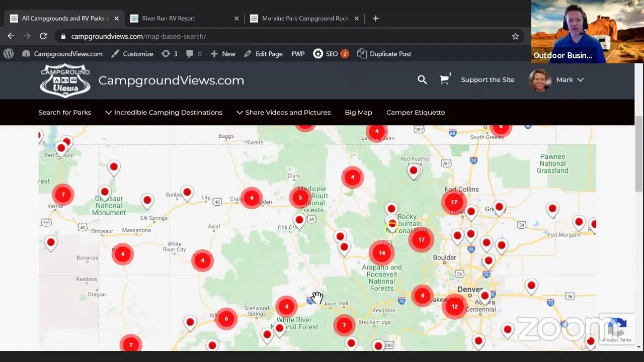
Task: Click CampgroundViews.com site title
Action: 171,80
